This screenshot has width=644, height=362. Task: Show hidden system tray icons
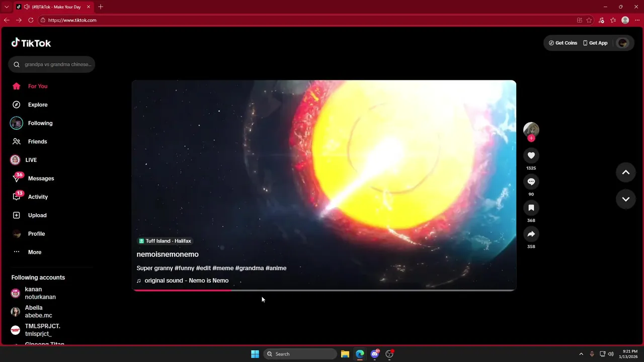pos(581,354)
